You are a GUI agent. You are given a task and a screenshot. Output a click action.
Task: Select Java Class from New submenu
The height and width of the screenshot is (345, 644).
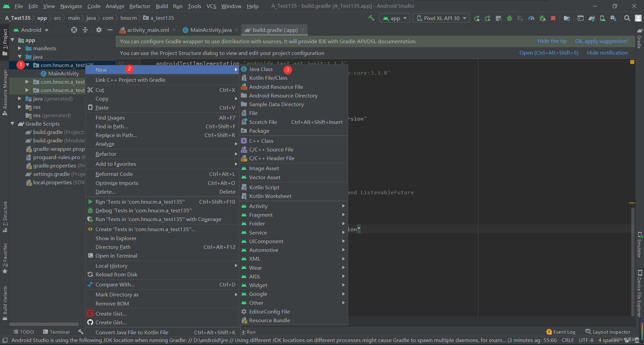tap(293, 69)
